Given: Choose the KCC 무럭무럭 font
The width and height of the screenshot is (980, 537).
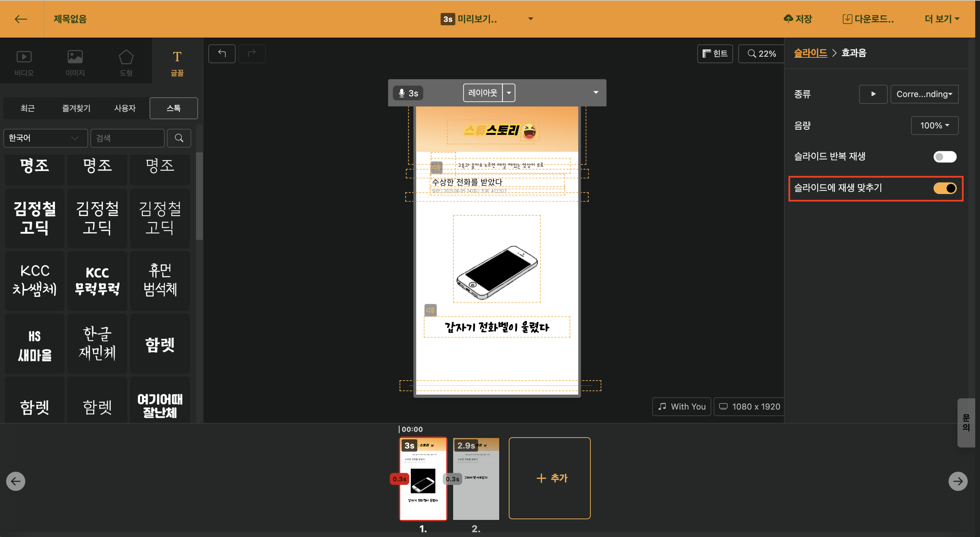Looking at the screenshot, I should (x=97, y=280).
